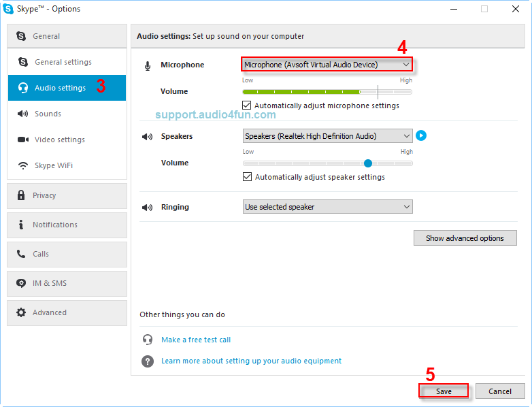Open Make a free test call link
This screenshot has width=532, height=407.
[x=196, y=340]
